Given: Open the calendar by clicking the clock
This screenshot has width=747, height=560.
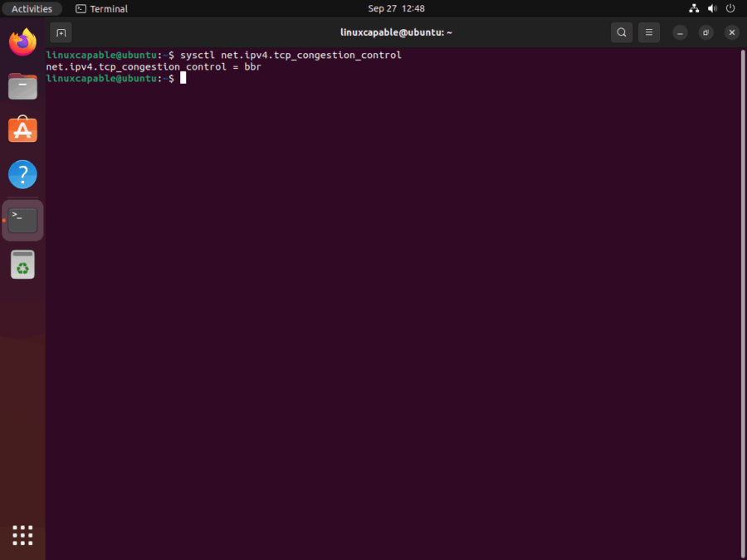Looking at the screenshot, I should click(x=396, y=8).
